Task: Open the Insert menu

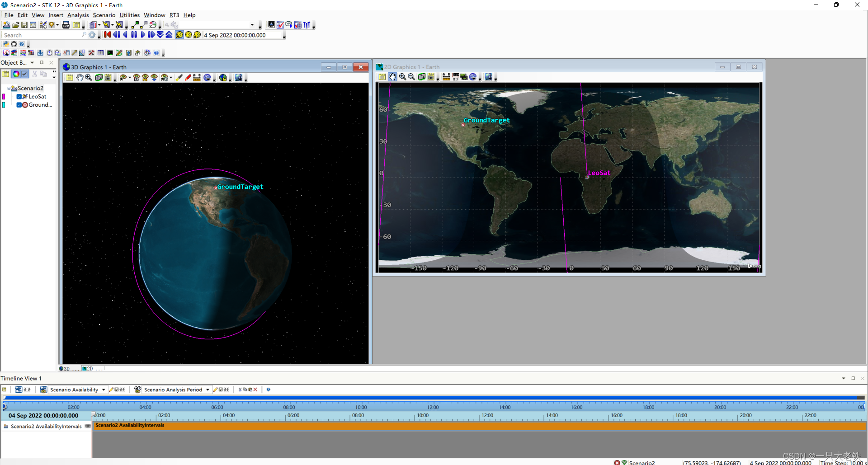Action: coord(56,15)
